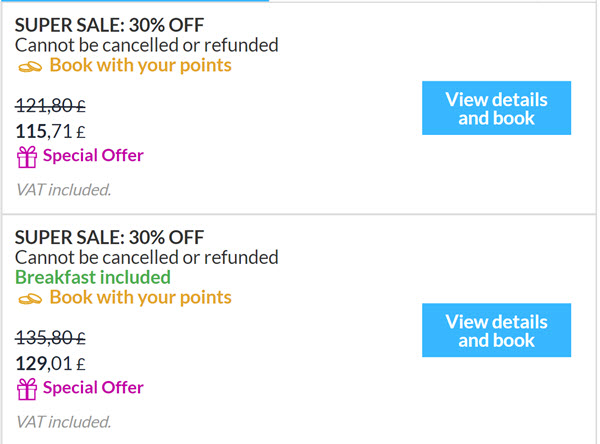Click Special Offer label under 115,71 £
This screenshot has height=444, width=600.
[93, 155]
